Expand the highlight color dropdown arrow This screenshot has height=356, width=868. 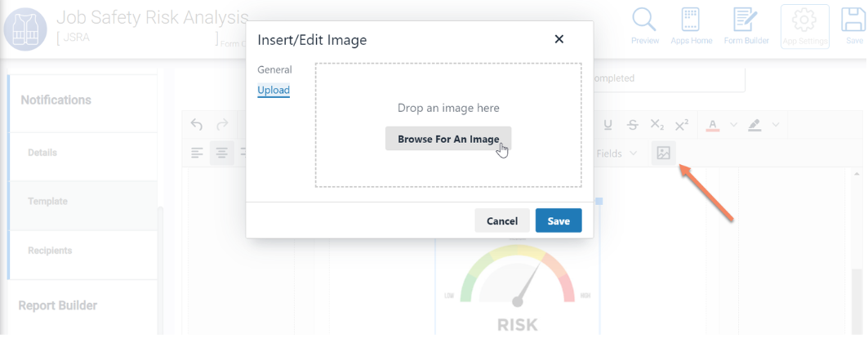pos(776,125)
